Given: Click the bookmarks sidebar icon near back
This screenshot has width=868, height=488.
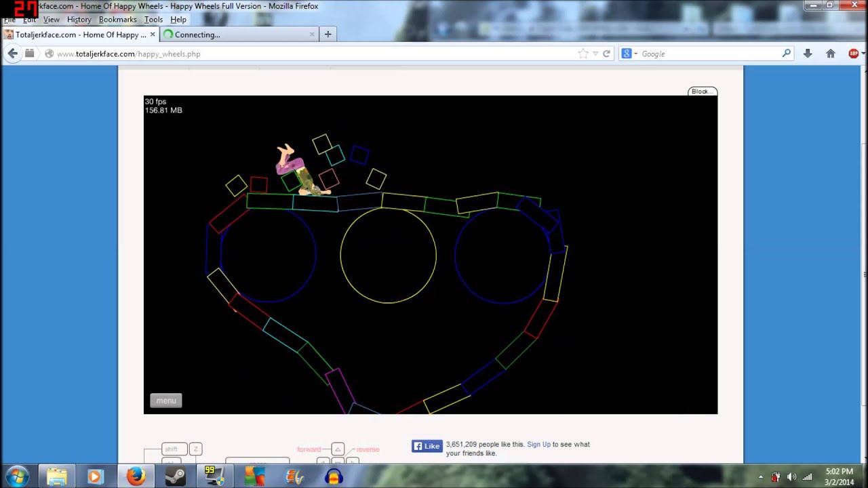Looking at the screenshot, I should pyautogui.click(x=29, y=54).
